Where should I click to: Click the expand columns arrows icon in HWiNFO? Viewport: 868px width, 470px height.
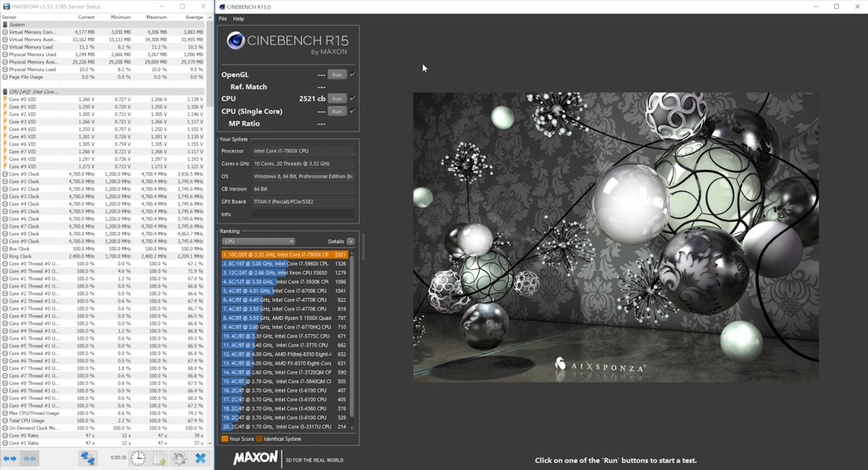(9, 458)
